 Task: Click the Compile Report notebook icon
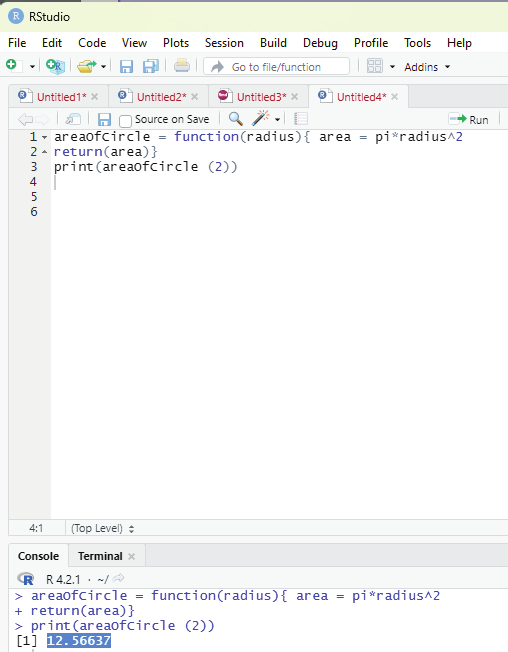[x=301, y=119]
